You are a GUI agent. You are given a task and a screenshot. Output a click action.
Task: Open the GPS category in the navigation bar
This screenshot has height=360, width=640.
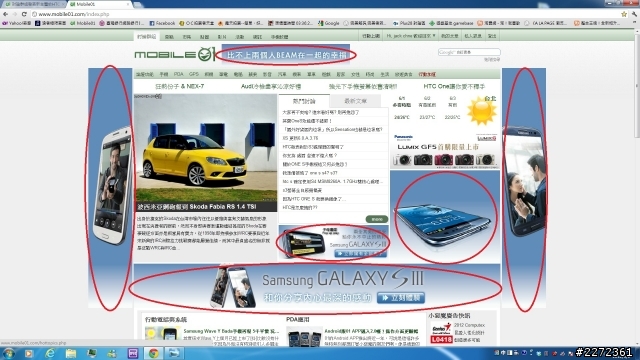point(193,74)
